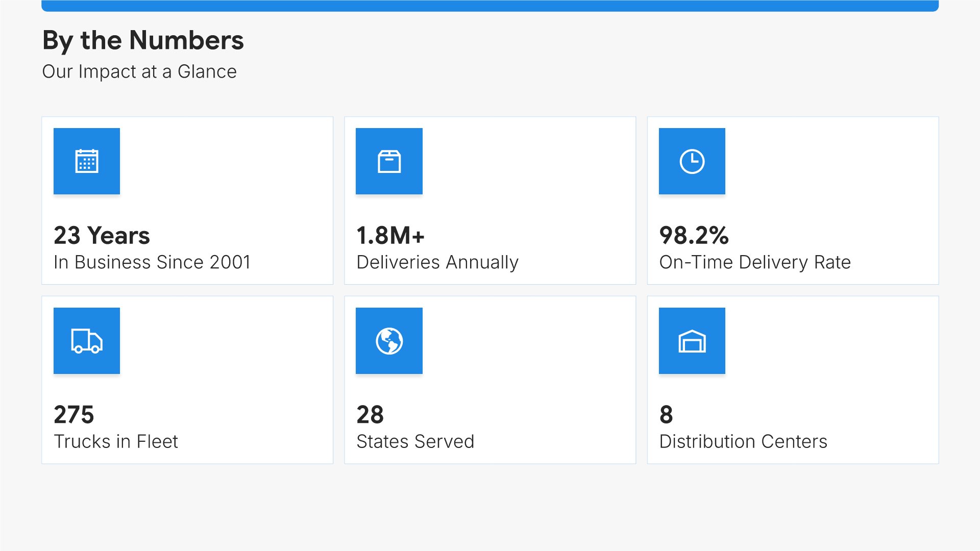This screenshot has width=980, height=551.
Task: Click the warehouse icon tile
Action: point(692,341)
